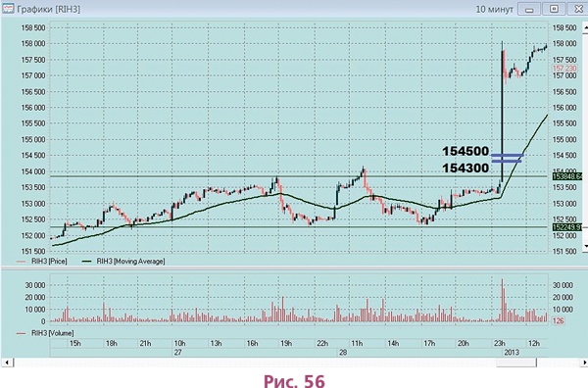Click the 154500 level annotation
The width and height of the screenshot is (588, 388).
click(x=465, y=151)
